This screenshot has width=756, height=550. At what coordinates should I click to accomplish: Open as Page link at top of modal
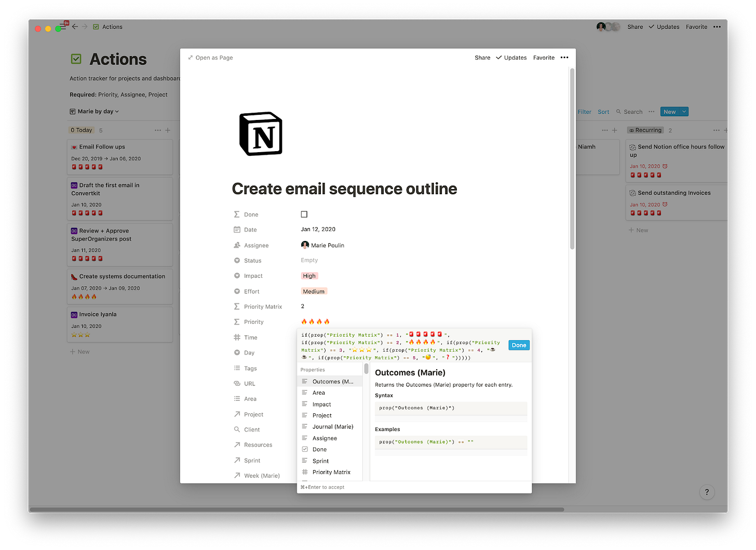(210, 58)
